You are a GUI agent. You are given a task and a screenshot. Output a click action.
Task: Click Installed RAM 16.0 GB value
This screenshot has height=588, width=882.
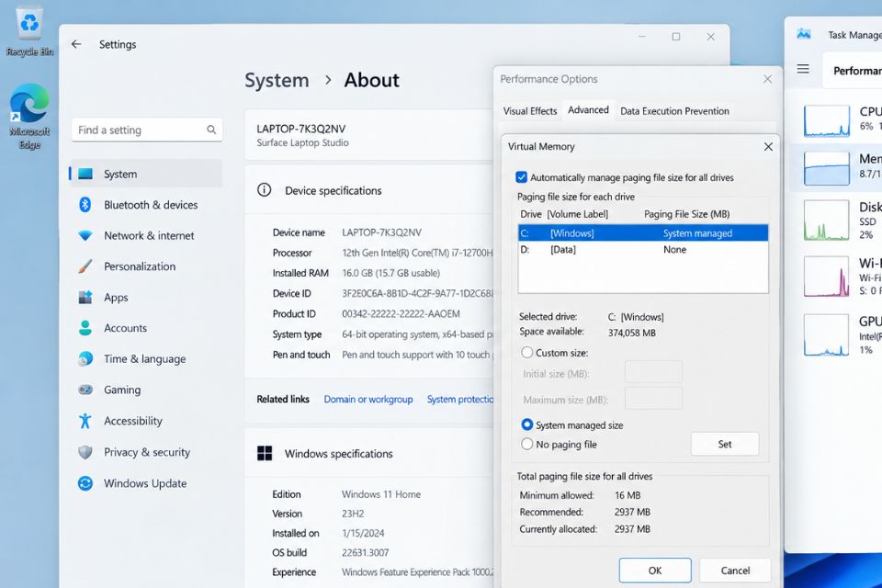[x=390, y=273]
